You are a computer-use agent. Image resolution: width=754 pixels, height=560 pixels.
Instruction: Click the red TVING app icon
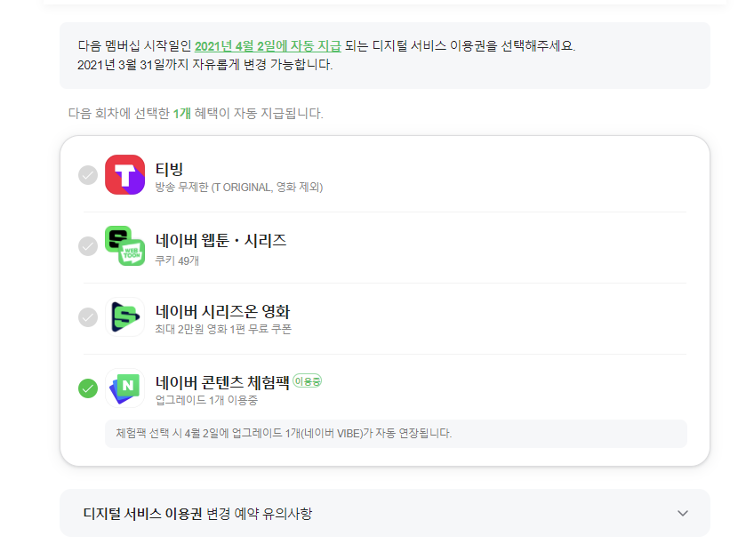pos(125,174)
